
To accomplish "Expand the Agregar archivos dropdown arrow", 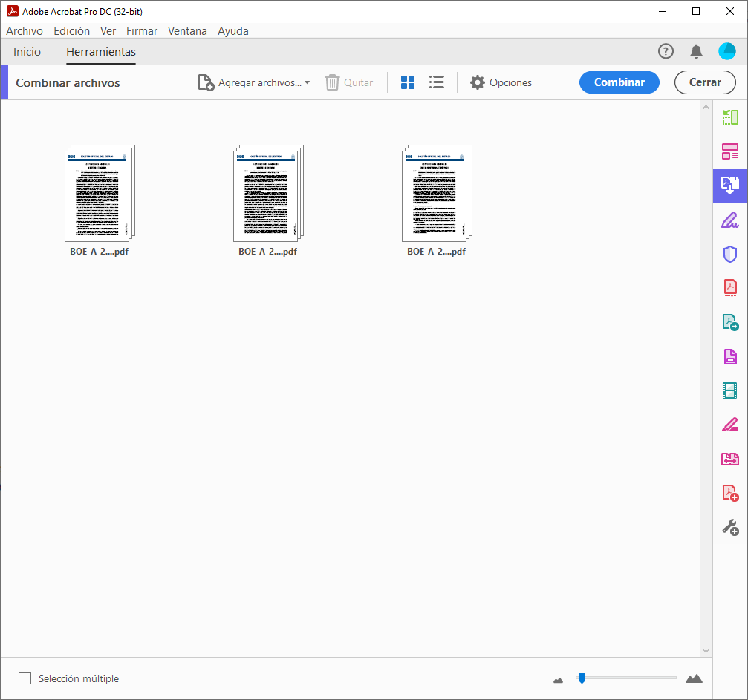I will tap(308, 82).
